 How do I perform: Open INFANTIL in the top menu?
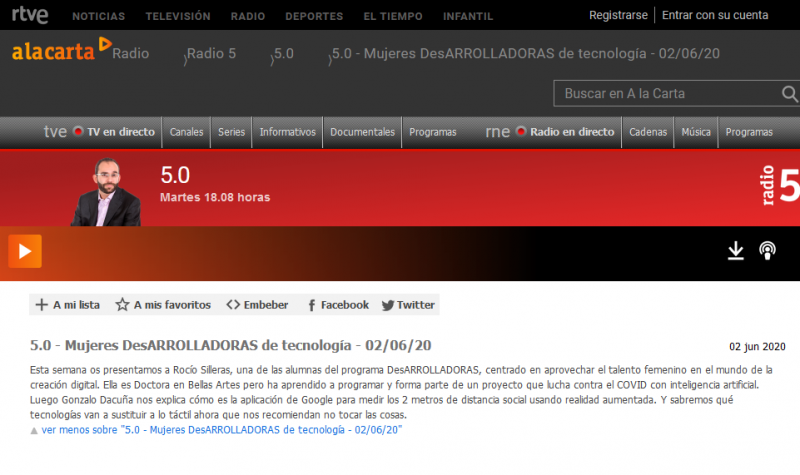pyautogui.click(x=468, y=16)
